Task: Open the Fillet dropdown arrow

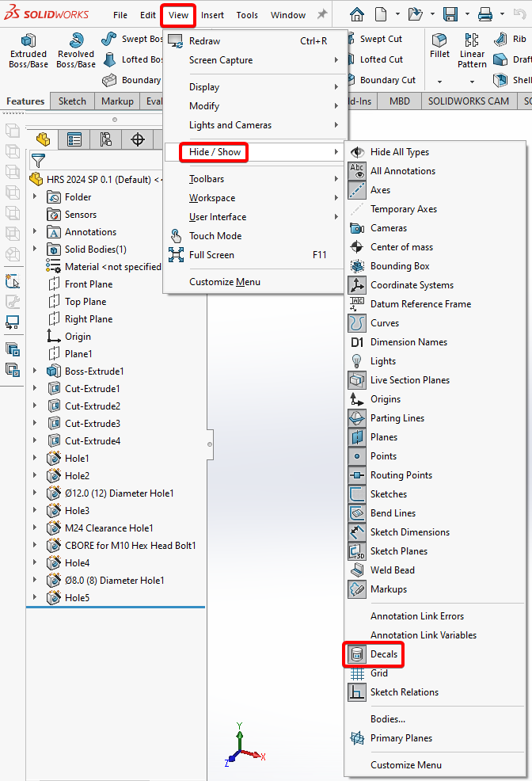Action: coord(439,81)
